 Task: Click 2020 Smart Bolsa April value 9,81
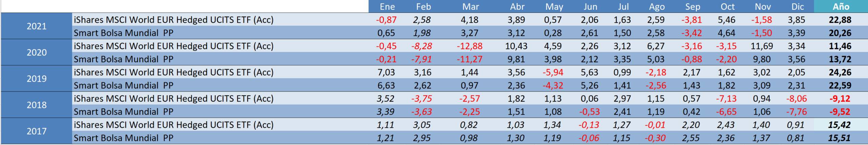coord(516,59)
